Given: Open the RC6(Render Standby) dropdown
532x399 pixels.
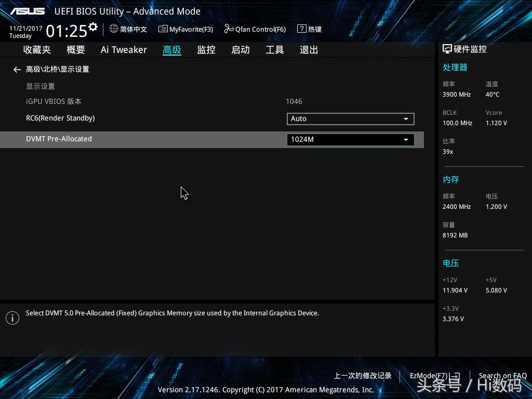Looking at the screenshot, I should click(x=350, y=118).
